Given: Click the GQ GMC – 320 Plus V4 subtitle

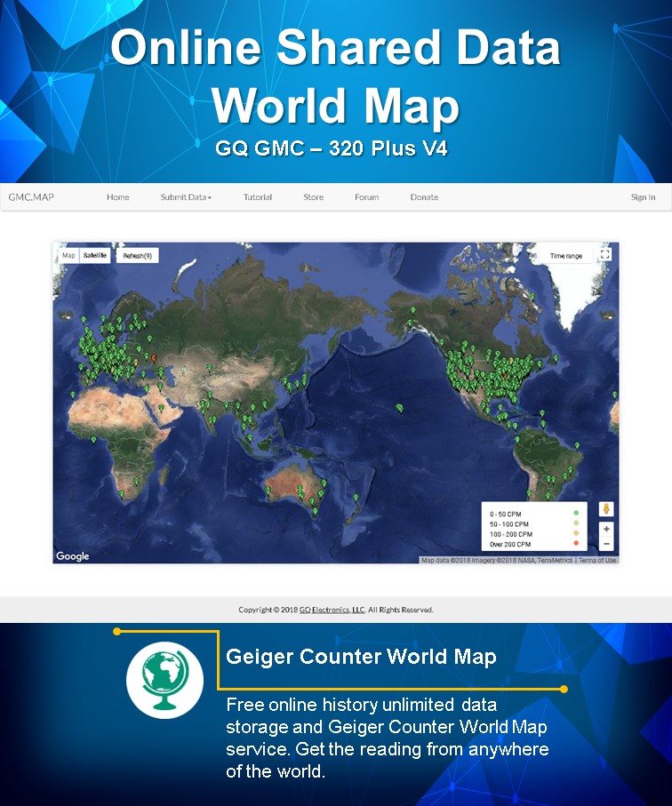Looking at the screenshot, I should 332,148.
